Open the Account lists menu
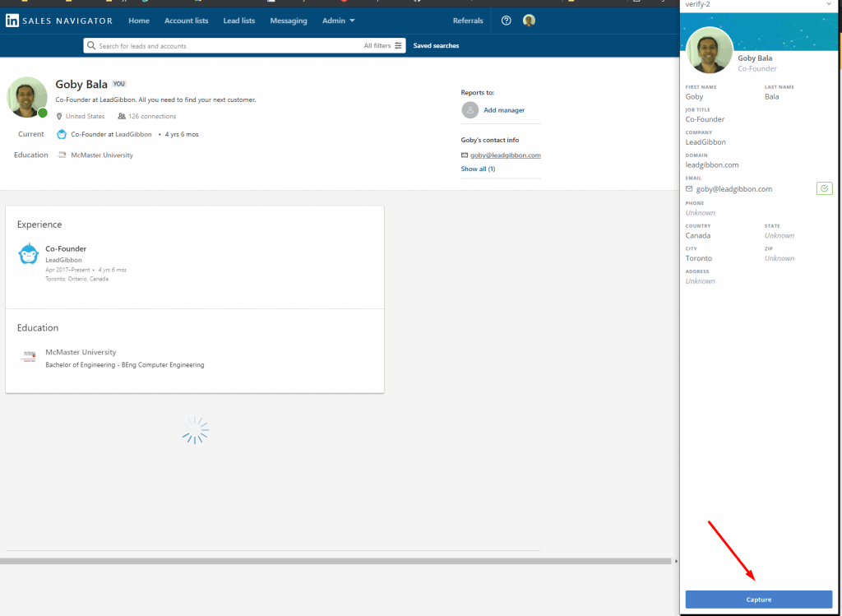 pos(186,21)
